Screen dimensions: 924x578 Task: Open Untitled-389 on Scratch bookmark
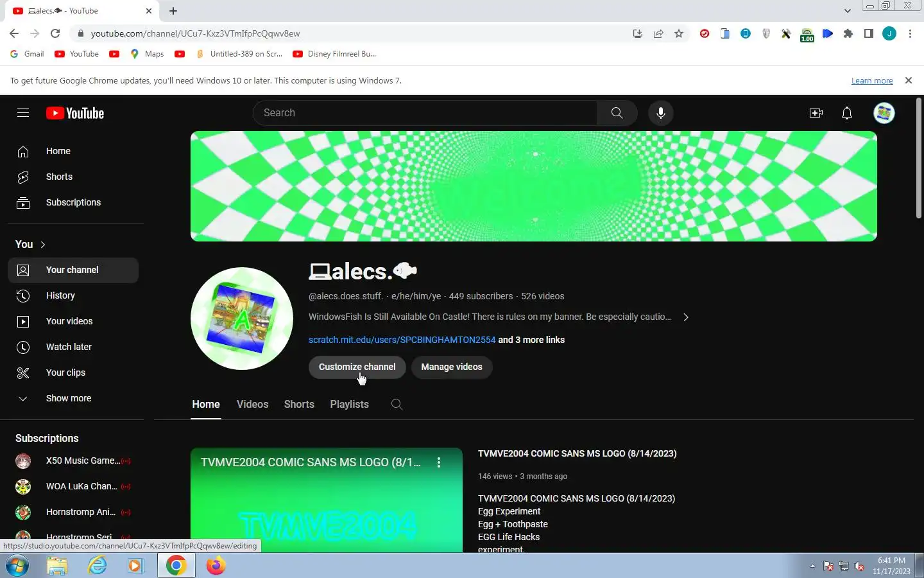239,54
